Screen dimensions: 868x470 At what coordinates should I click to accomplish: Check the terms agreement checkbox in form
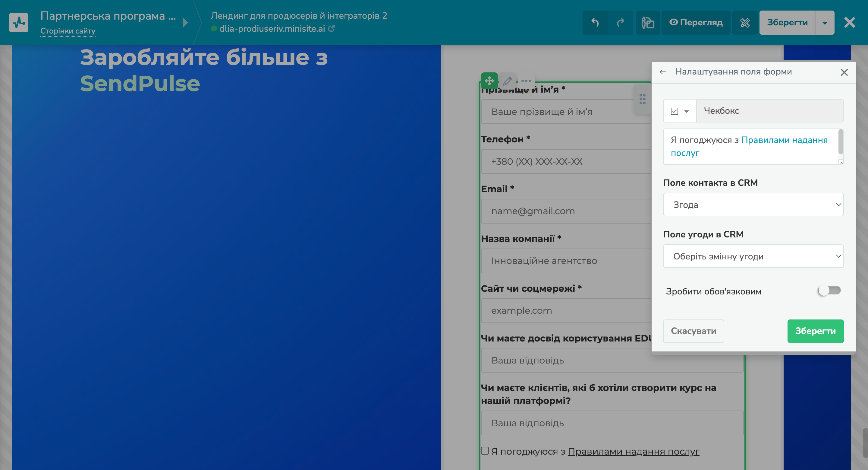(x=485, y=451)
